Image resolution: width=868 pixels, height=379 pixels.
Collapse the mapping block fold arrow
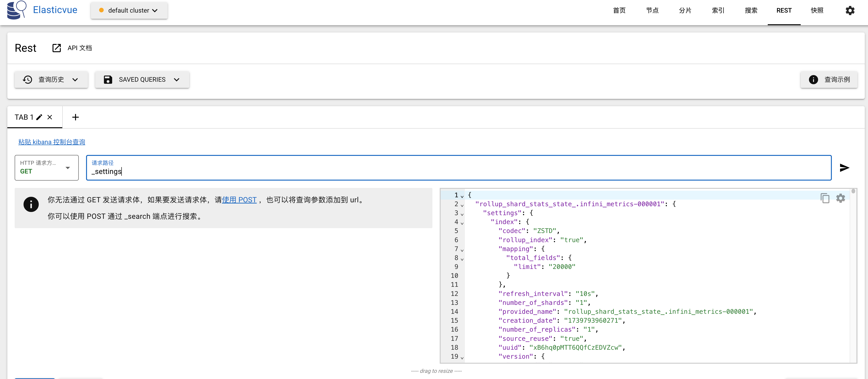point(462,250)
